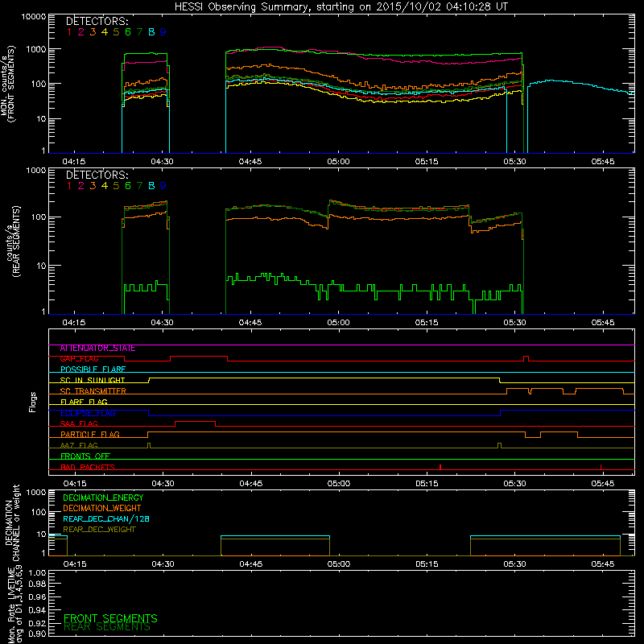
Task: Select detector 5 in the rear segments legend
Action: [116, 186]
